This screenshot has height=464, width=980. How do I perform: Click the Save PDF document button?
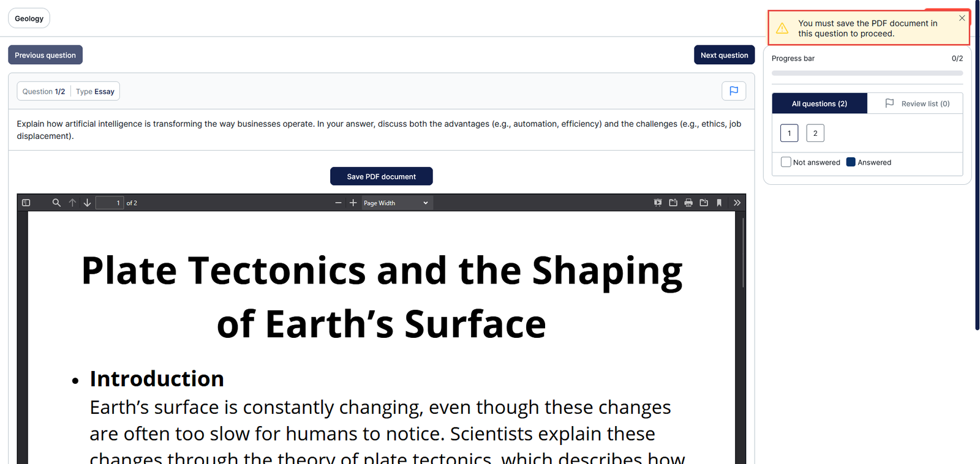pyautogui.click(x=381, y=176)
